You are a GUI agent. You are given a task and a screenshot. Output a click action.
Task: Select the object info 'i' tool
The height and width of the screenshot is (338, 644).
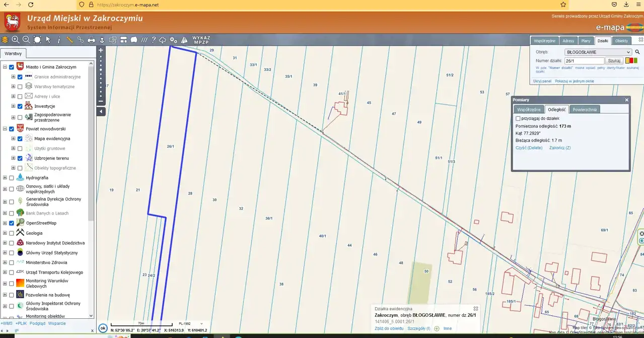(x=59, y=40)
